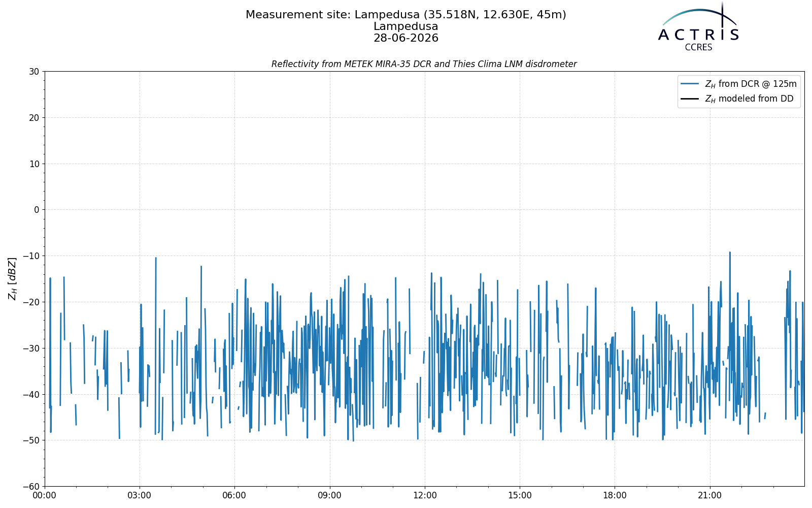
Task: Click x-axis time label 03:00
Action: coord(140,495)
